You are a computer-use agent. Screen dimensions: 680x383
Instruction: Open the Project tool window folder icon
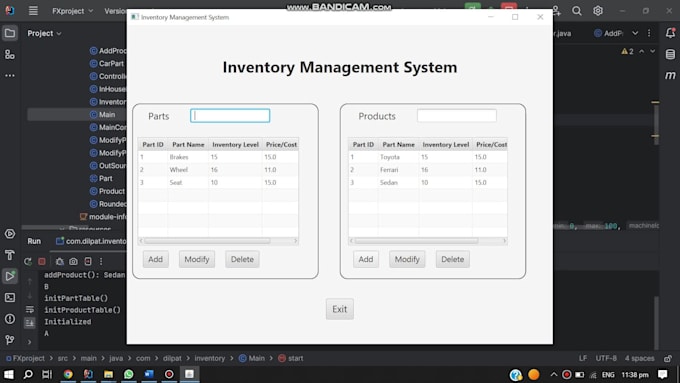coord(10,33)
